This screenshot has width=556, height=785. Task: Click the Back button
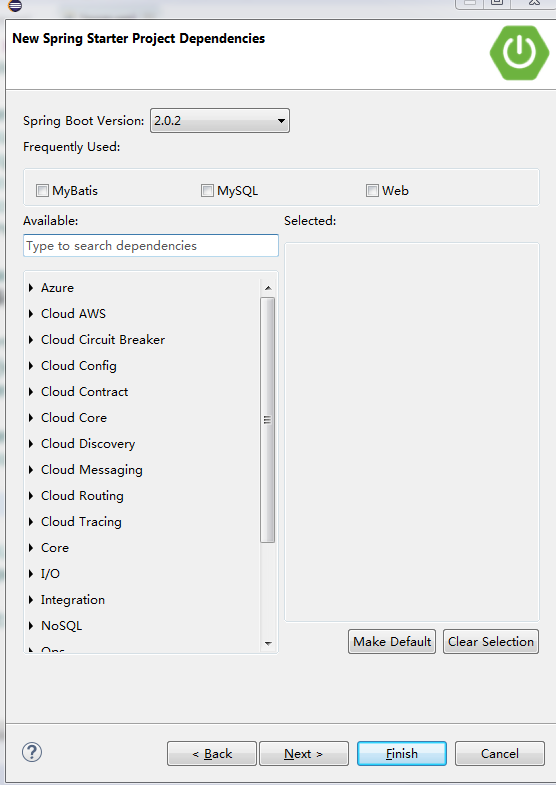(212, 753)
